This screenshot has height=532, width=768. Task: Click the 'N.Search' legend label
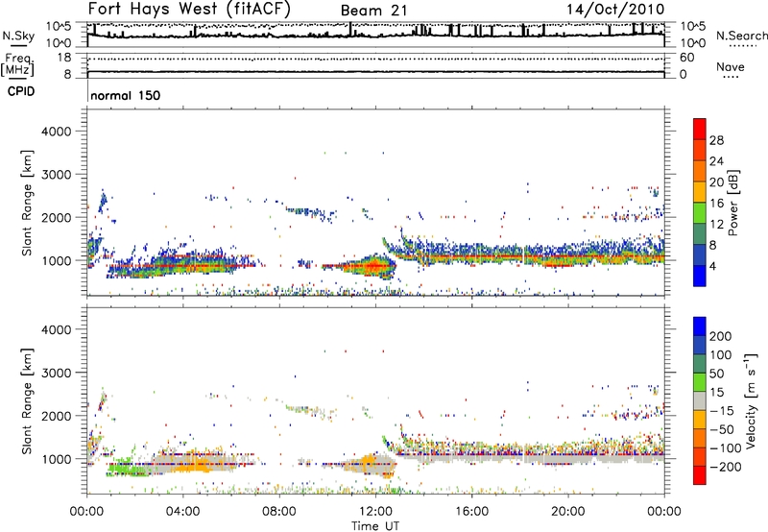(x=741, y=36)
